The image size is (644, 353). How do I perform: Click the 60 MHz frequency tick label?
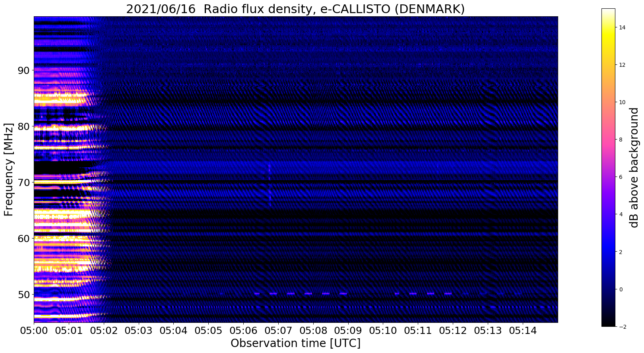(x=23, y=239)
